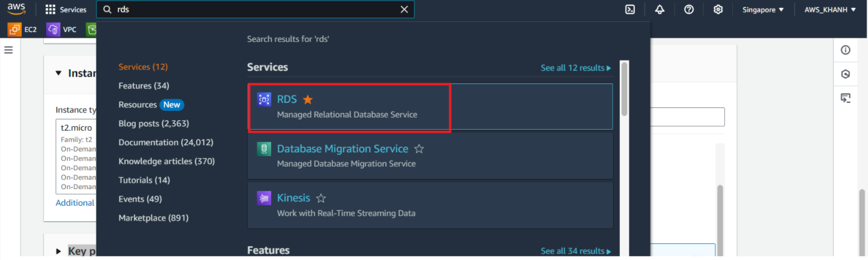Open the EC2 favorite shortcut
This screenshot has width=868, height=260.
click(23, 29)
